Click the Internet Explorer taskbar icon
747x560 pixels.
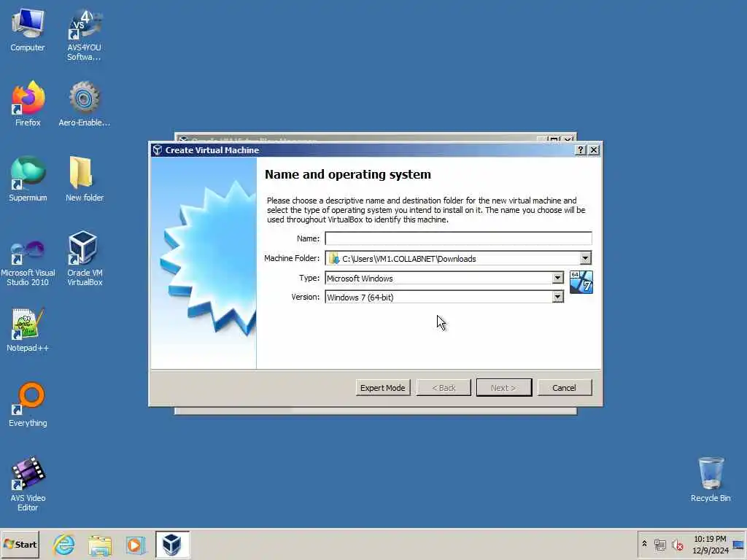[64, 544]
